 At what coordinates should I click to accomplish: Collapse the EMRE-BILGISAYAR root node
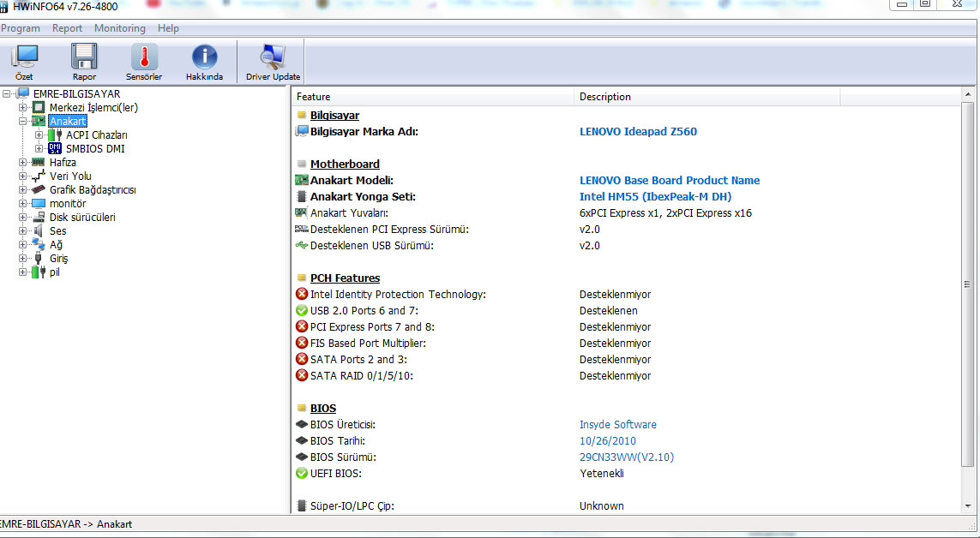click(x=6, y=93)
